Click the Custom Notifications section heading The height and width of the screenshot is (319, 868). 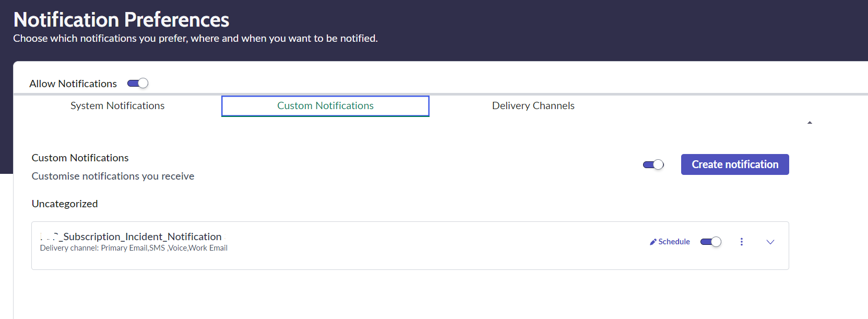[80, 158]
